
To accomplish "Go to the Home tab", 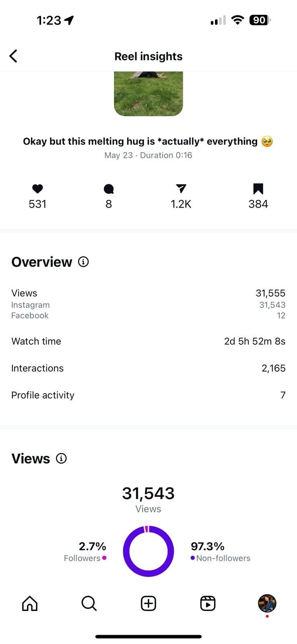I will coord(30,603).
